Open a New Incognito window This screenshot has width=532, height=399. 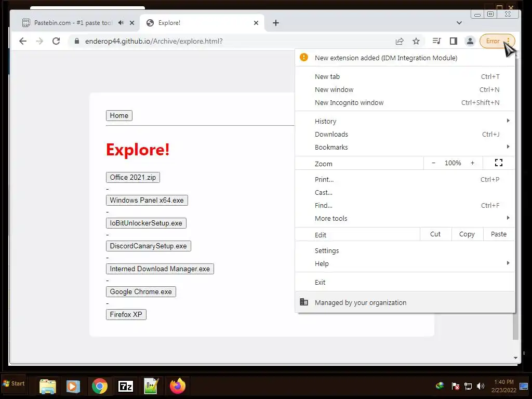(x=405, y=102)
